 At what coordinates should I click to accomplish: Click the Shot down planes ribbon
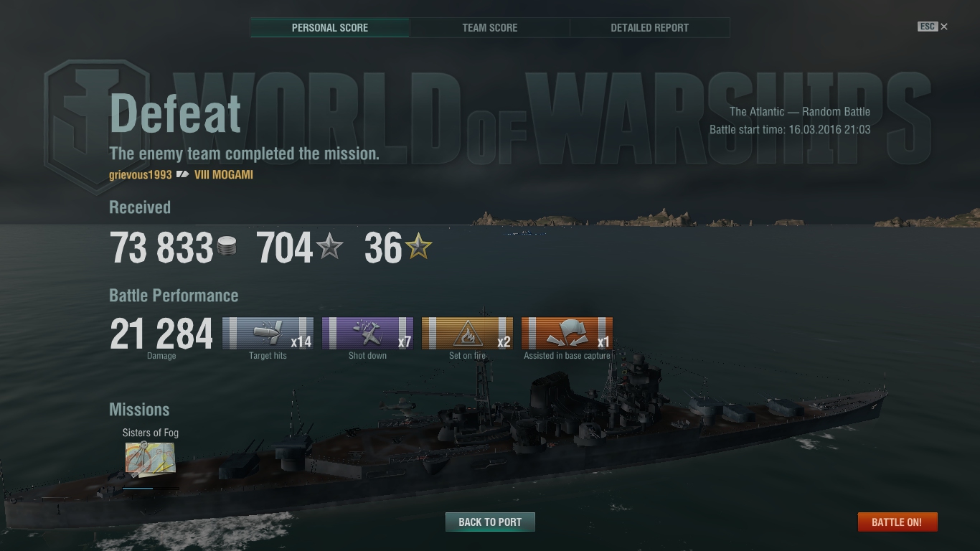(367, 334)
